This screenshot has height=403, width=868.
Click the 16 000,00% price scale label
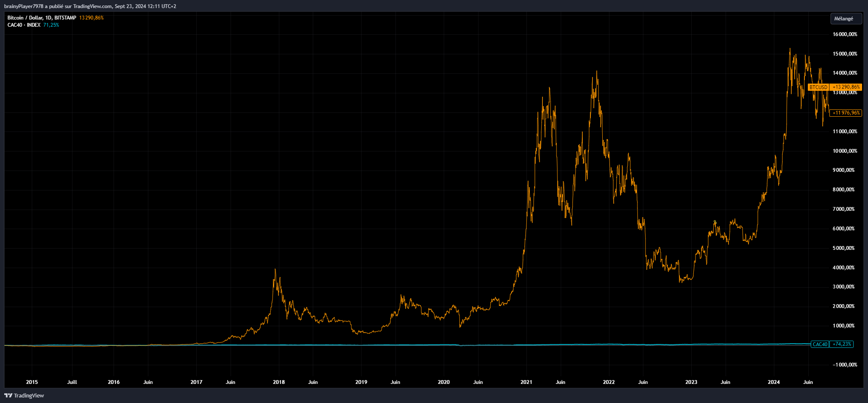click(845, 34)
